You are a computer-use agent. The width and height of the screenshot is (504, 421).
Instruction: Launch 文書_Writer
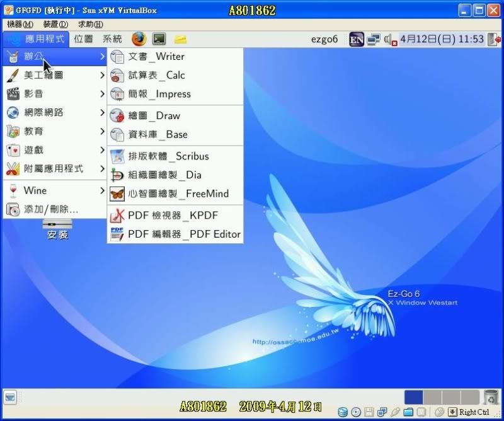pyautogui.click(x=175, y=57)
